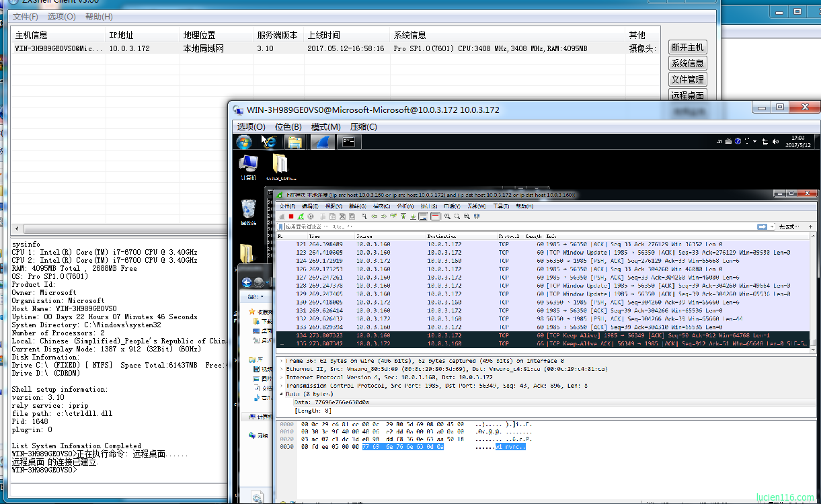Image resolution: width=821 pixels, height=504 pixels.
Task: Click the red stop capture icon in Wireshark
Action: 290,216
